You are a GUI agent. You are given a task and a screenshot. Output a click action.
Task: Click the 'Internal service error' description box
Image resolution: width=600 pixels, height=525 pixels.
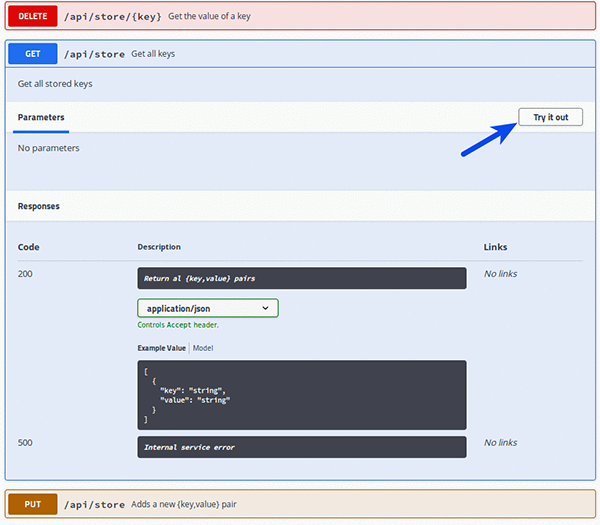(x=302, y=447)
